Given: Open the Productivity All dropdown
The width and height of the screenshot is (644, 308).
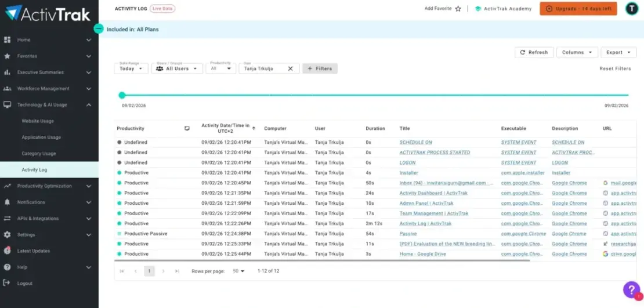Looking at the screenshot, I should 221,68.
